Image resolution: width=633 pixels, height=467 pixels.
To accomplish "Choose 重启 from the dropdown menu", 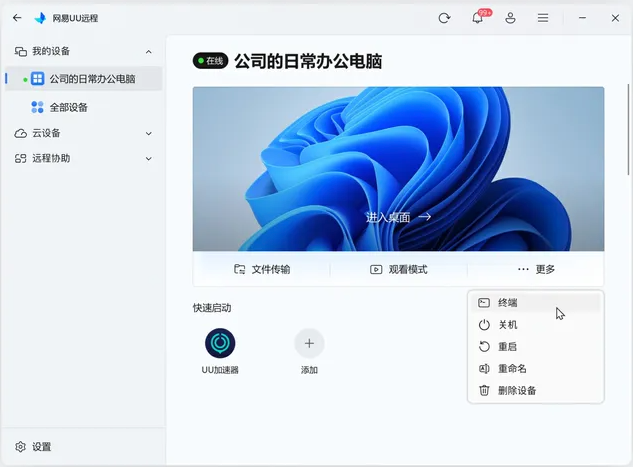I will (x=536, y=347).
